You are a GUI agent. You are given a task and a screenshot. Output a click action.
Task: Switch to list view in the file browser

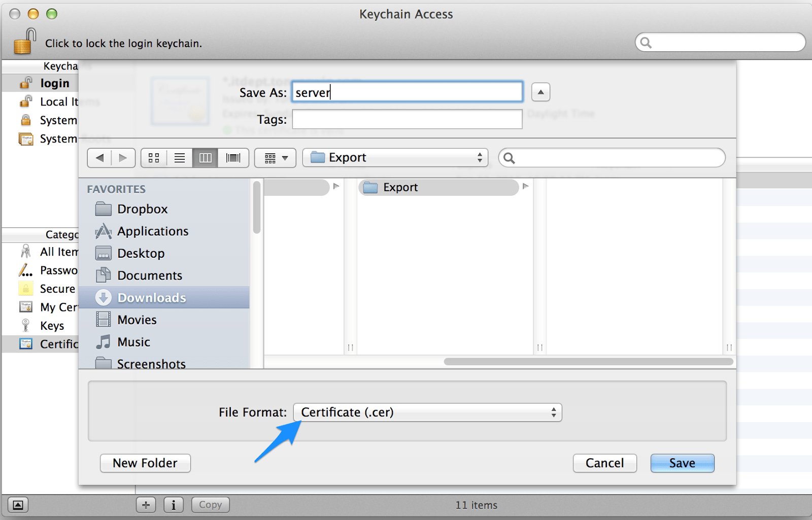(180, 157)
